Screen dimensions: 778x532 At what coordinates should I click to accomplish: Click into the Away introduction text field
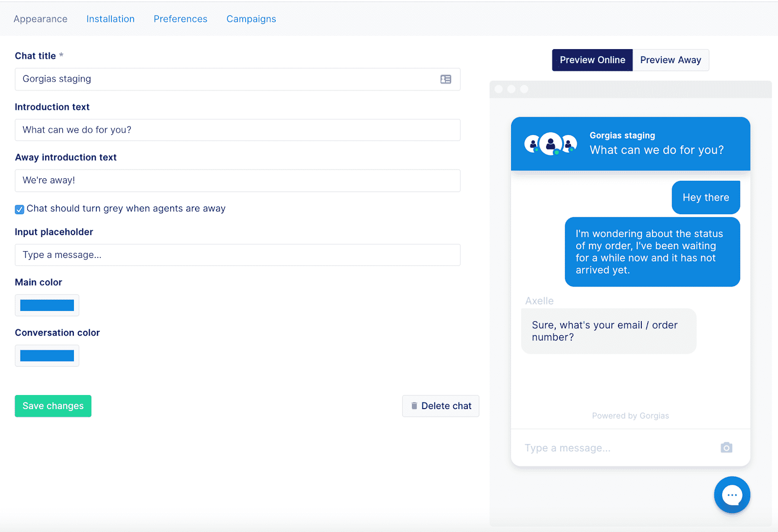(237, 181)
